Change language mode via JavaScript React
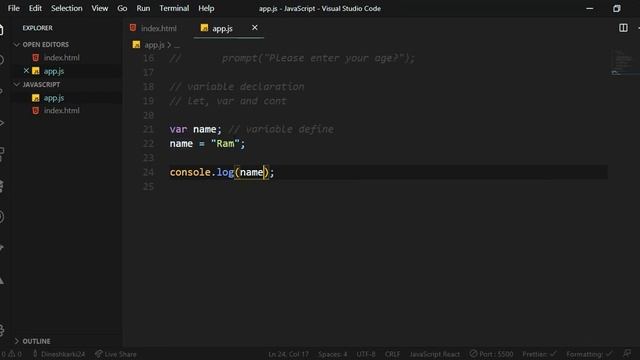Screen dimensions: 640x360 tap(434, 354)
